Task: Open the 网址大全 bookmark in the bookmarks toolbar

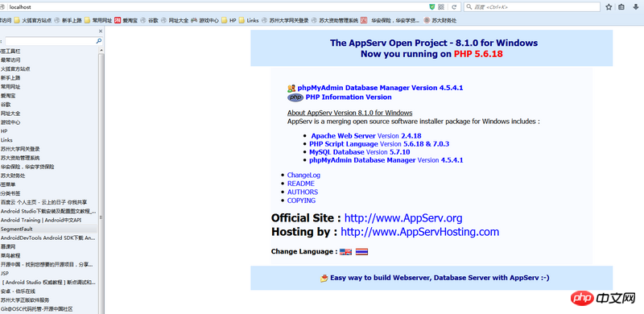Action: click(x=175, y=20)
